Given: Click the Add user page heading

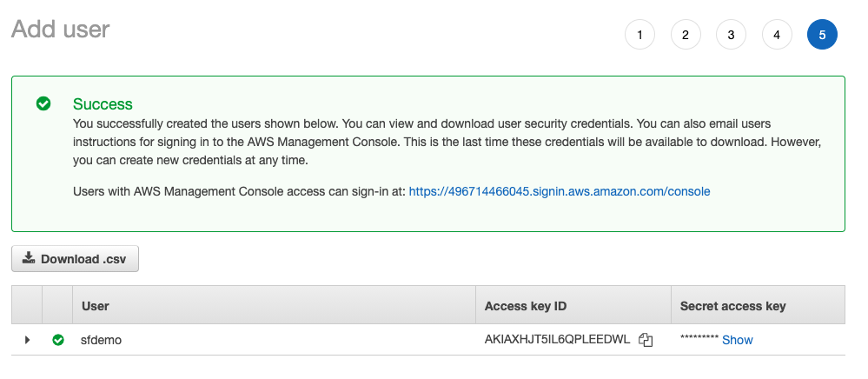Looking at the screenshot, I should (60, 29).
